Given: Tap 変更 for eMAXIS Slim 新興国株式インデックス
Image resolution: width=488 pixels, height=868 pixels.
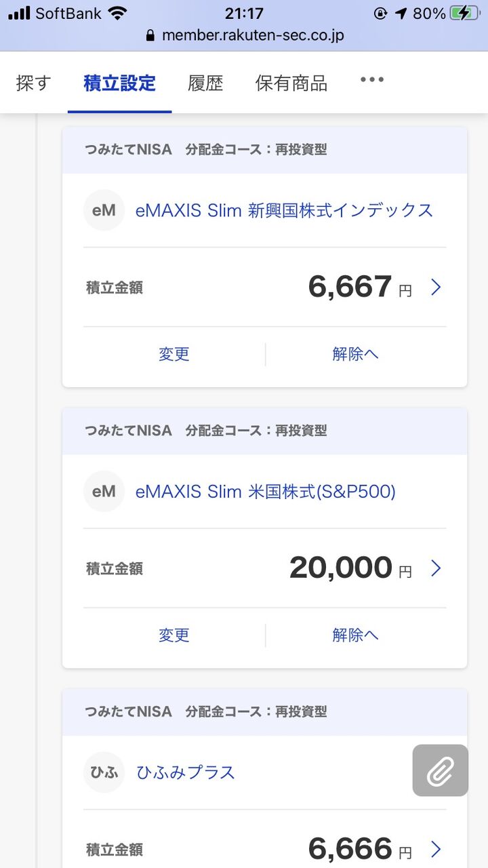Looking at the screenshot, I should pos(174,354).
